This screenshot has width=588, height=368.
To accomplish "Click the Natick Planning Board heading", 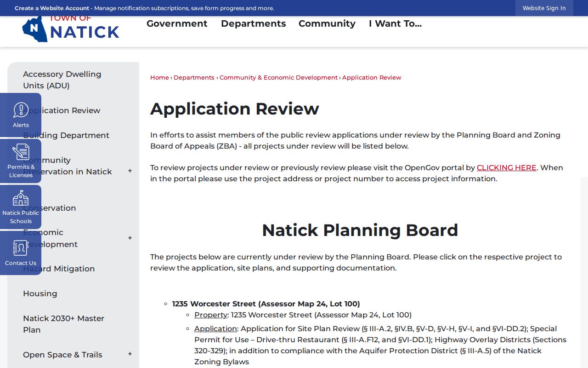I will [360, 230].
